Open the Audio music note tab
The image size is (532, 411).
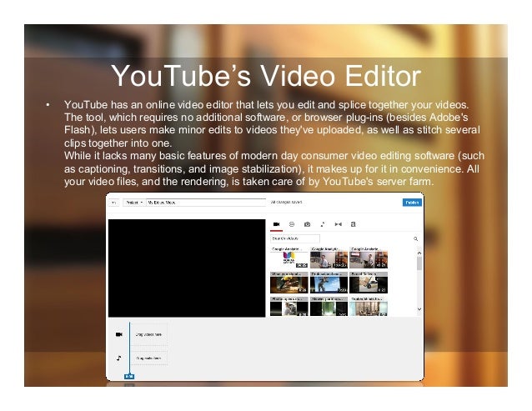[x=323, y=224]
